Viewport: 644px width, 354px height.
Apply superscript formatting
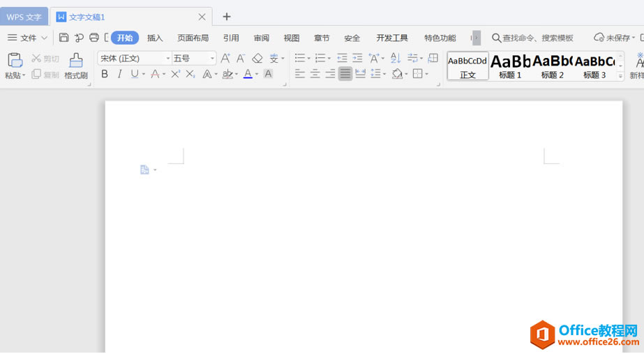tap(175, 74)
